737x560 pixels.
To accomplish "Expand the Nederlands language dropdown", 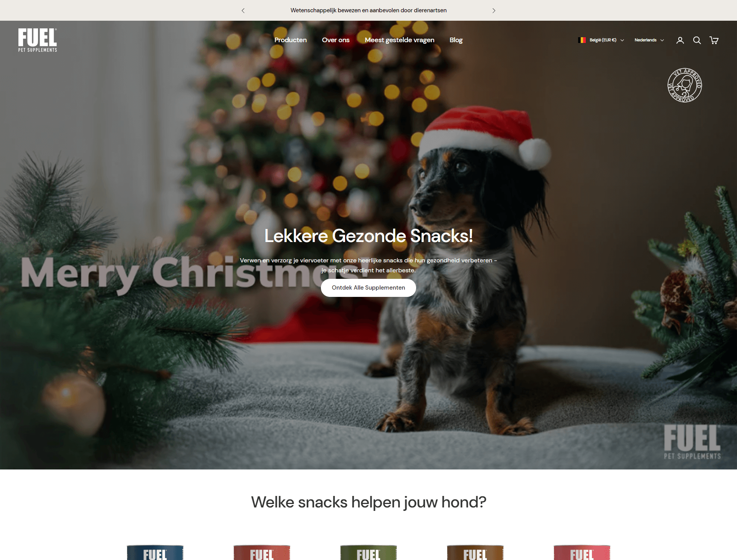I will [649, 40].
